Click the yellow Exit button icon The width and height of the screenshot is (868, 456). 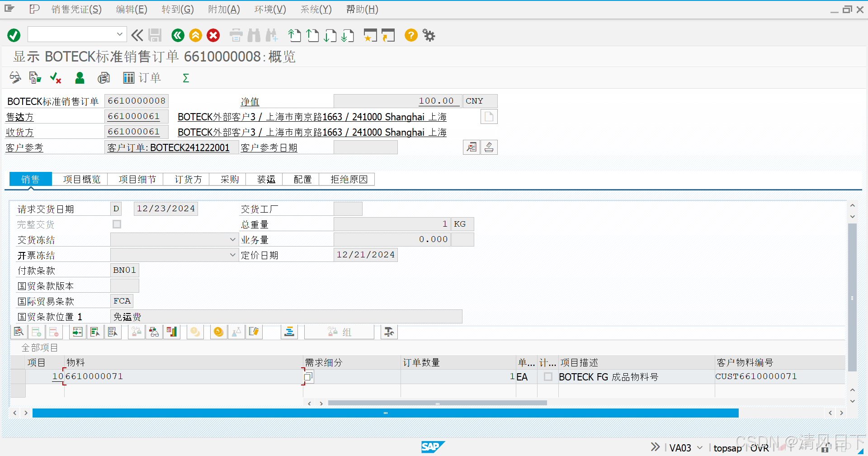195,35
